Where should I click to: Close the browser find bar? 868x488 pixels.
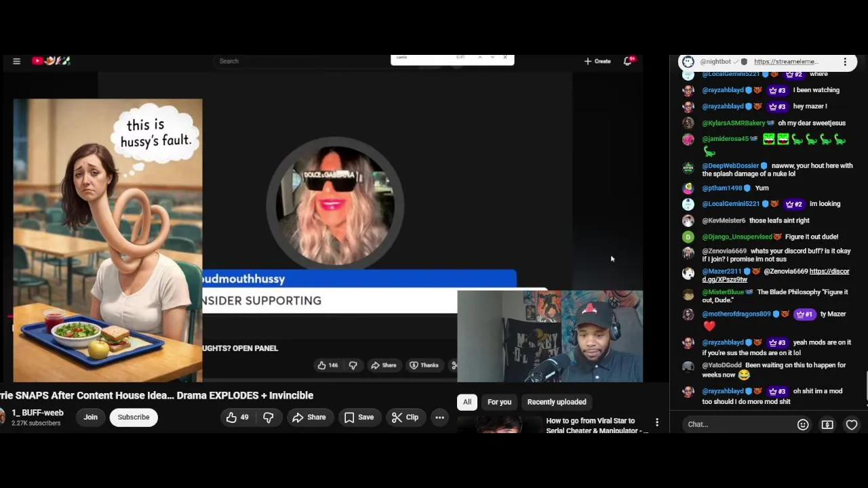click(x=505, y=58)
